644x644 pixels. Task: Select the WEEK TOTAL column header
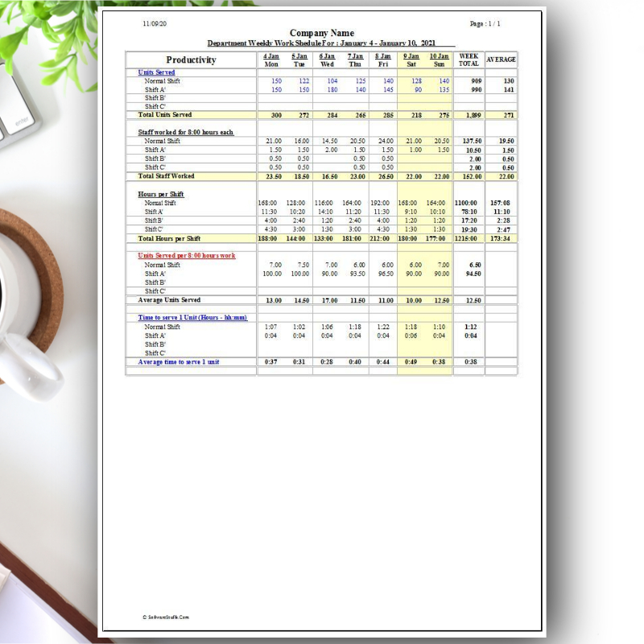coord(468,60)
